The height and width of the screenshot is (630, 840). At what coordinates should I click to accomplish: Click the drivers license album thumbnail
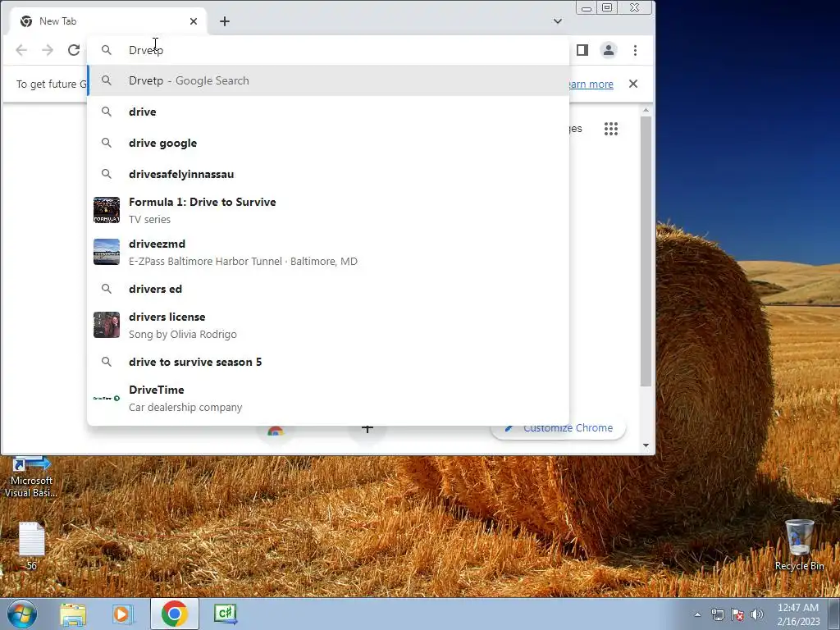click(x=107, y=325)
